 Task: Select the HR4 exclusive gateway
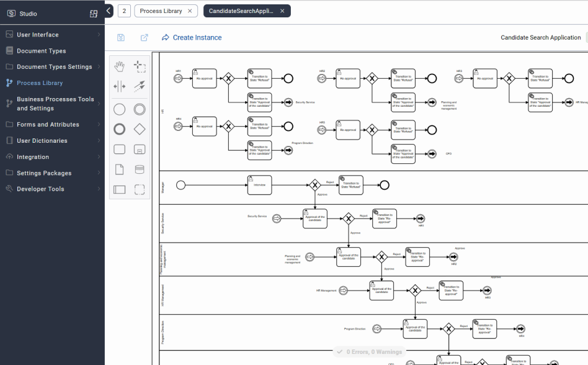[x=228, y=127]
